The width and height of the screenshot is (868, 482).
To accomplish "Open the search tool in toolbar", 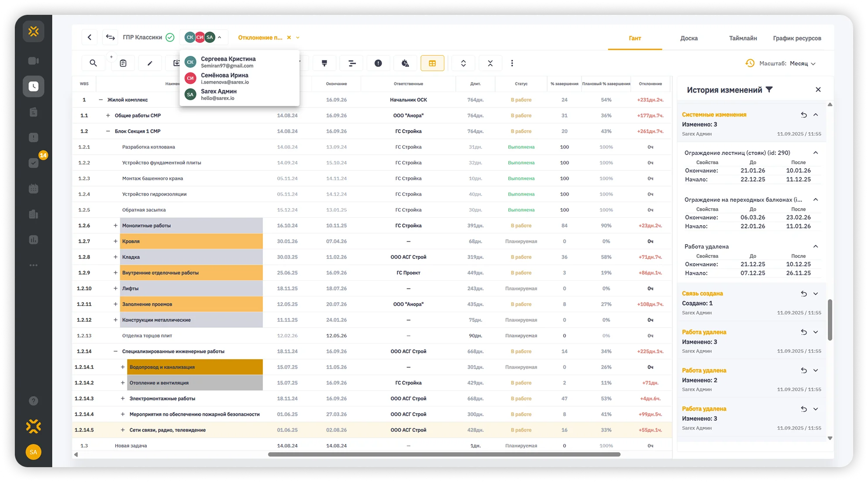I will coord(93,63).
